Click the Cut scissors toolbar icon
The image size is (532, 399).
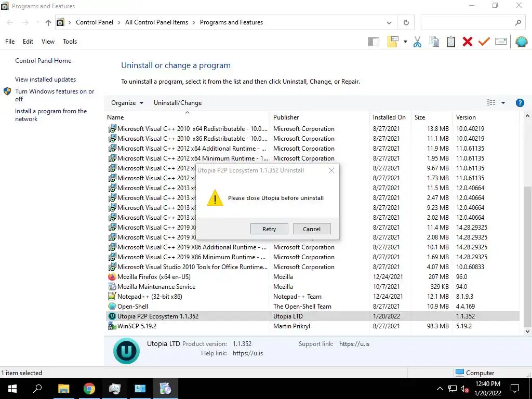coord(417,42)
